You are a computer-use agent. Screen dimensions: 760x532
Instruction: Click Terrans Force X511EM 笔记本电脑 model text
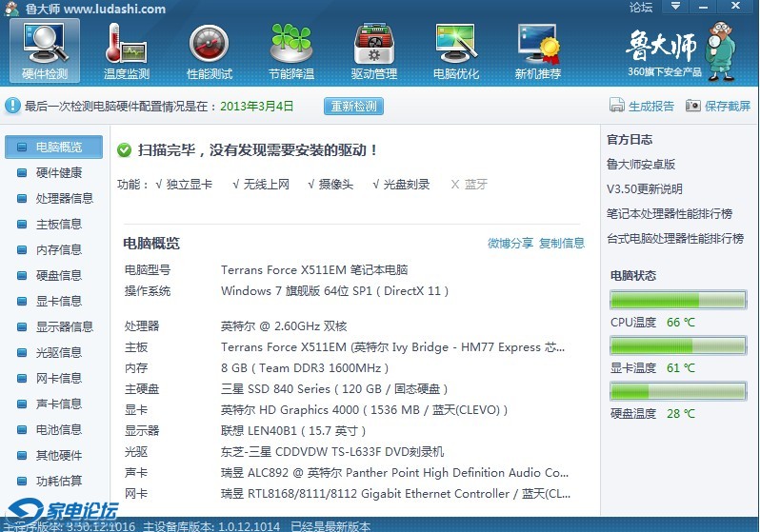[314, 270]
